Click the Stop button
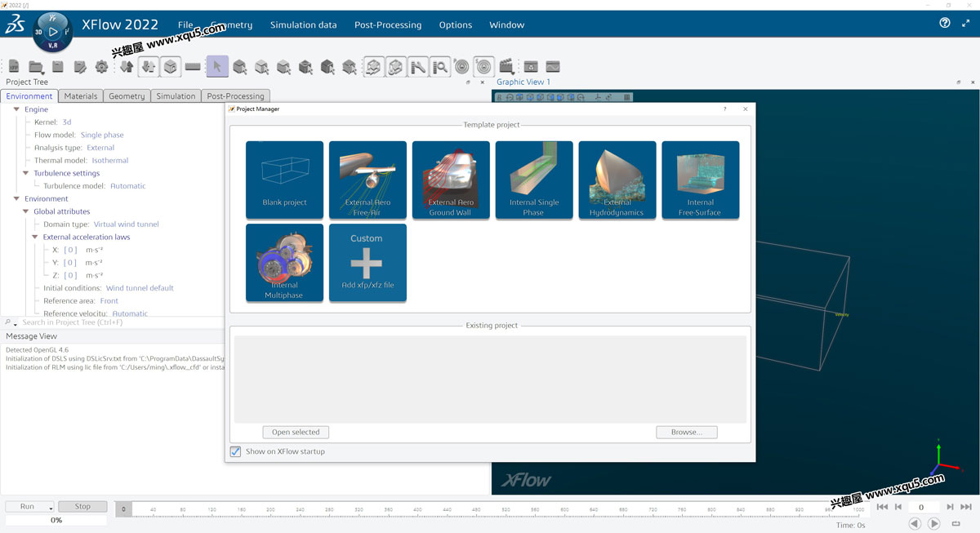980x533 pixels. pos(82,507)
